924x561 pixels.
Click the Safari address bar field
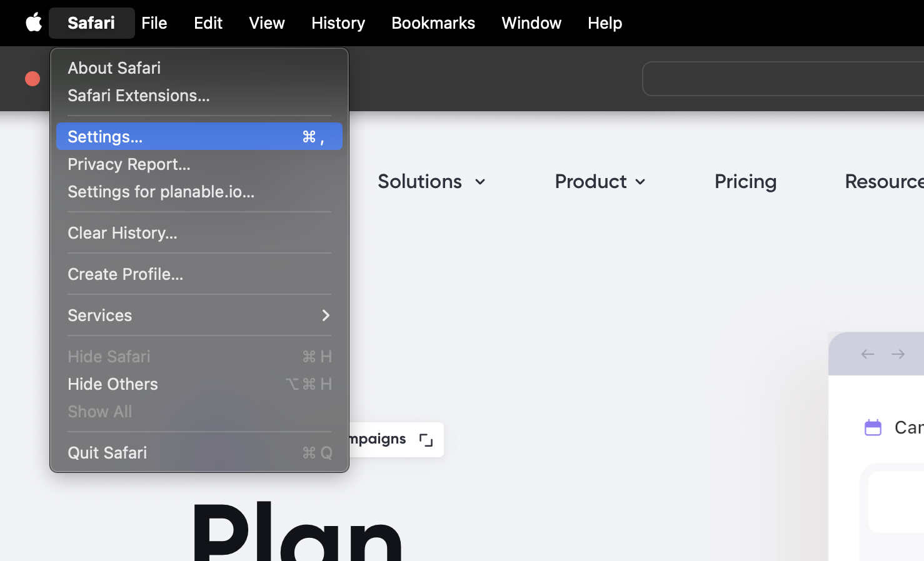pos(781,79)
